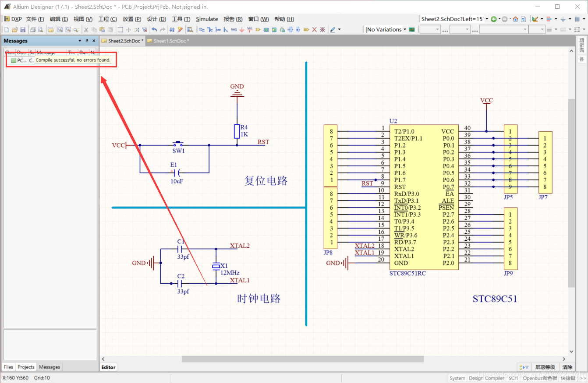Image resolution: width=588 pixels, height=383 pixels.
Task: Open the Simulate menu
Action: [x=207, y=19]
